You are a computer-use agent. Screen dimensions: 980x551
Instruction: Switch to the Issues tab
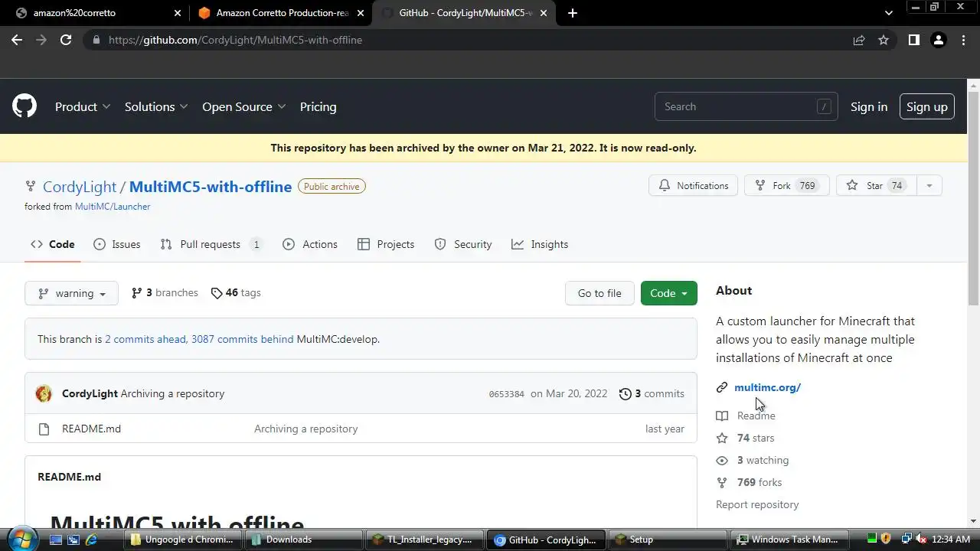click(x=117, y=244)
